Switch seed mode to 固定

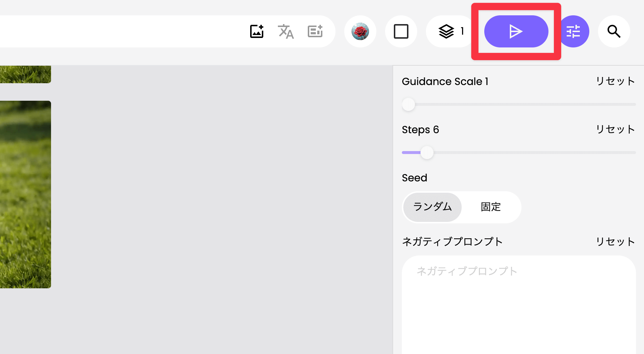(x=490, y=207)
